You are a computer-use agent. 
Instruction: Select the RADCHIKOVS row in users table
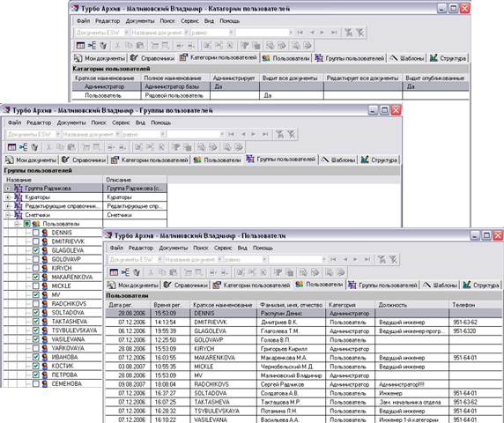pos(304,384)
